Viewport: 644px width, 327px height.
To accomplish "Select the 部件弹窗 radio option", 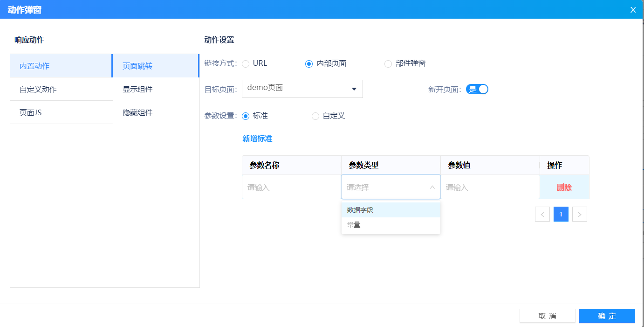I will coord(388,64).
